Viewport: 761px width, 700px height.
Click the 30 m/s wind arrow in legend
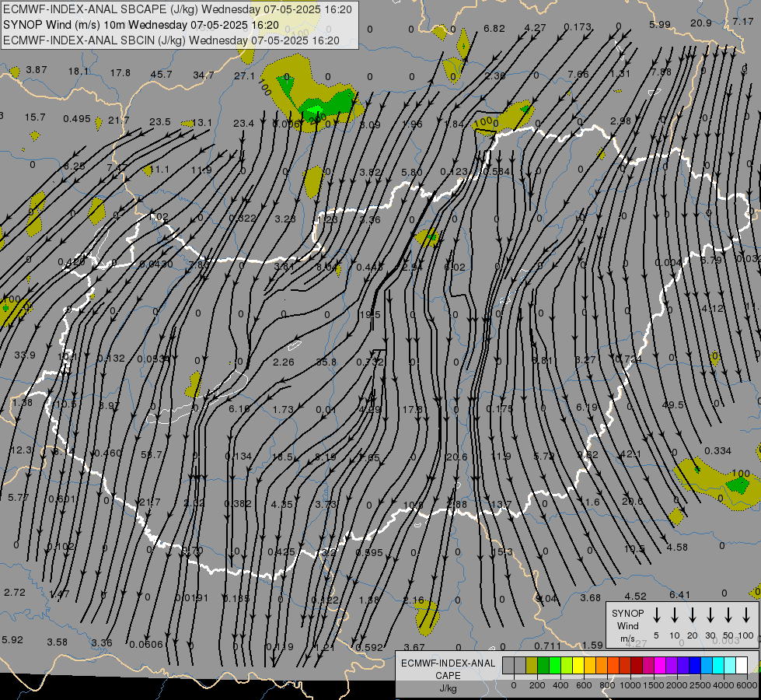710,615
